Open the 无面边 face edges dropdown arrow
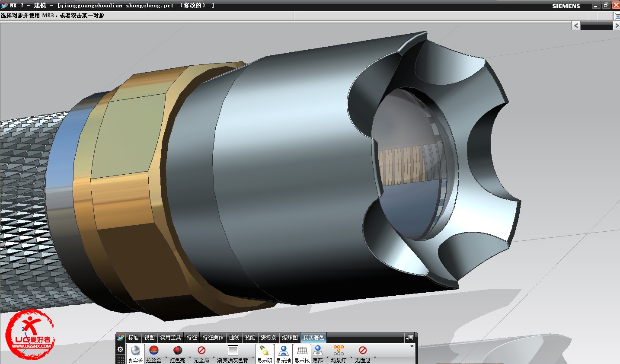620x364 pixels. click(x=375, y=357)
